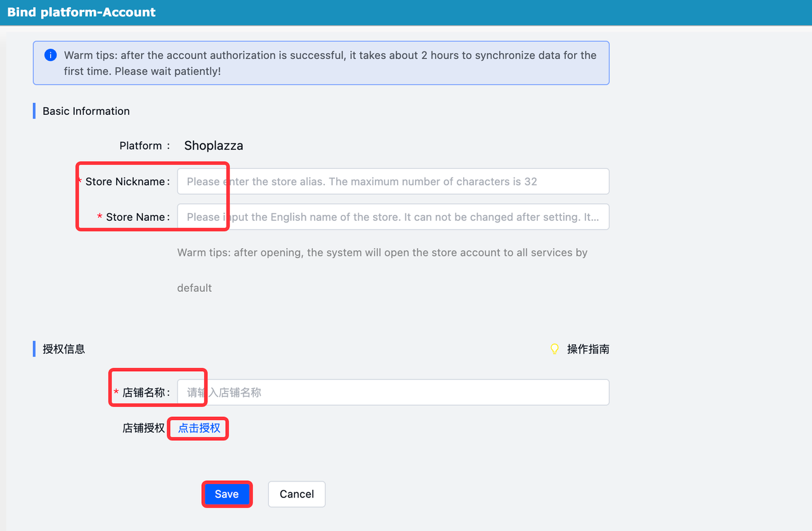The width and height of the screenshot is (812, 531).
Task: Click the blue info icon in the tips banner
Action: pos(51,55)
